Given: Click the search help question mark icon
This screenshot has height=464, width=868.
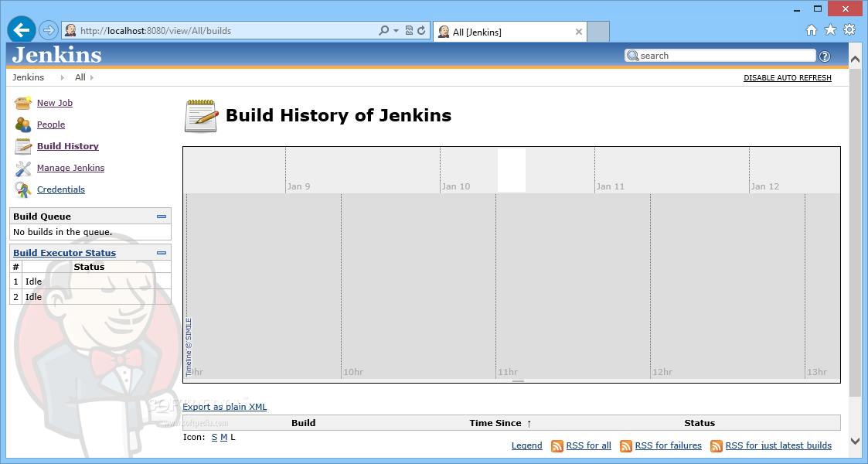Looking at the screenshot, I should pos(824,56).
